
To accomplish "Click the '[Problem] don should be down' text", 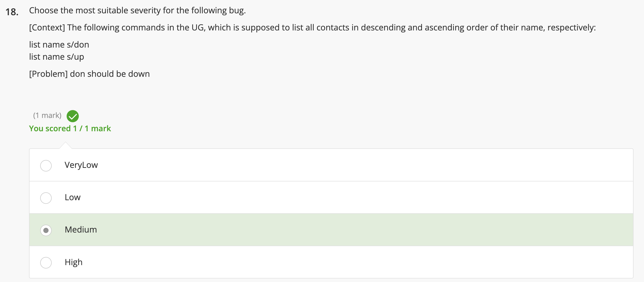I will pyautogui.click(x=89, y=74).
